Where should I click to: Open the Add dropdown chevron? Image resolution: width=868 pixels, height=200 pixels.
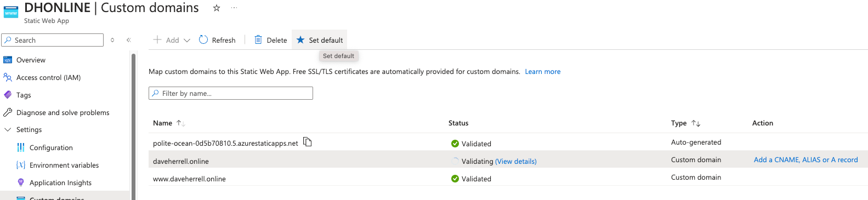tap(187, 40)
